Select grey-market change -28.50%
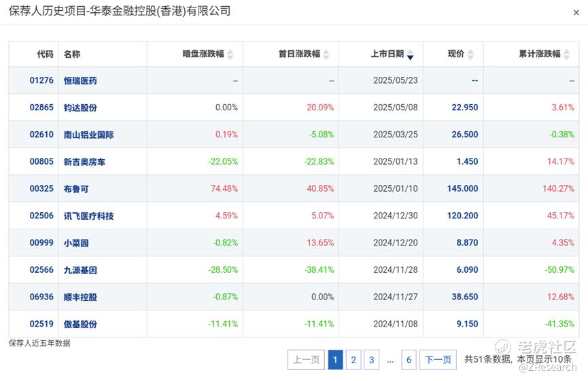The image size is (588, 381). pos(223,269)
